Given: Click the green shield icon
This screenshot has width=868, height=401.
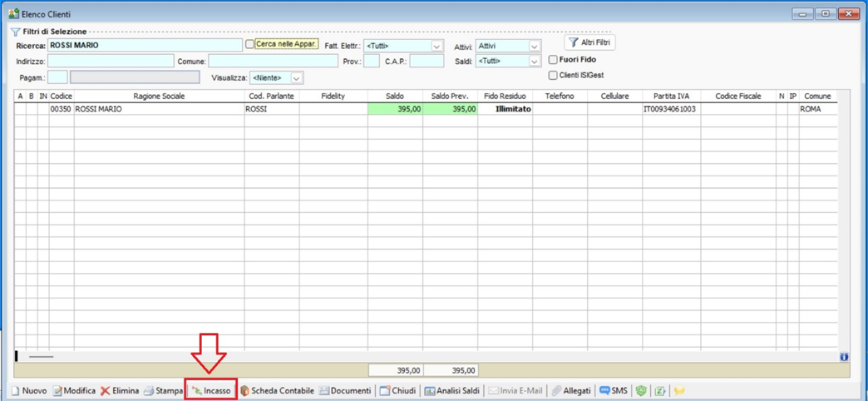Looking at the screenshot, I should pos(642,390).
